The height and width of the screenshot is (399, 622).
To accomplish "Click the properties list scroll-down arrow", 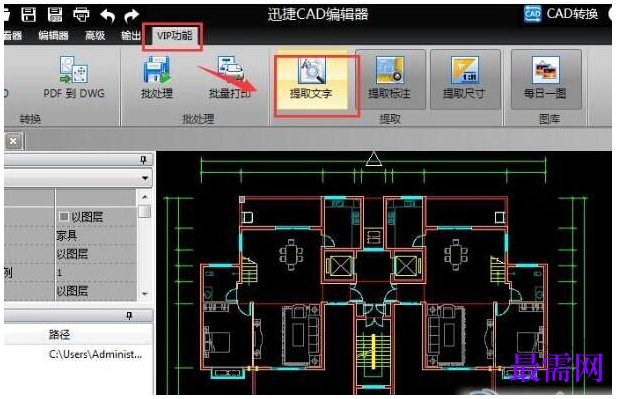I will 145,293.
